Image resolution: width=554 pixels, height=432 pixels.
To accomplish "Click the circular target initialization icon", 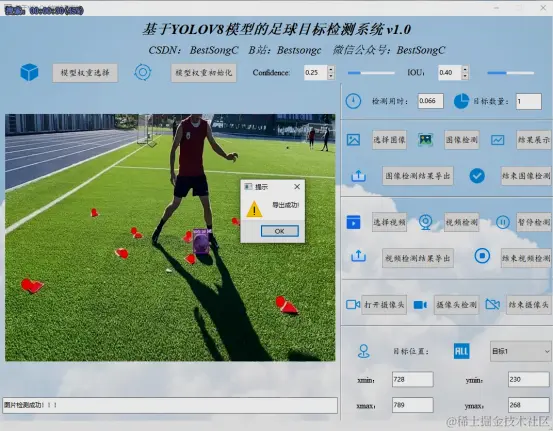I will point(143,72).
